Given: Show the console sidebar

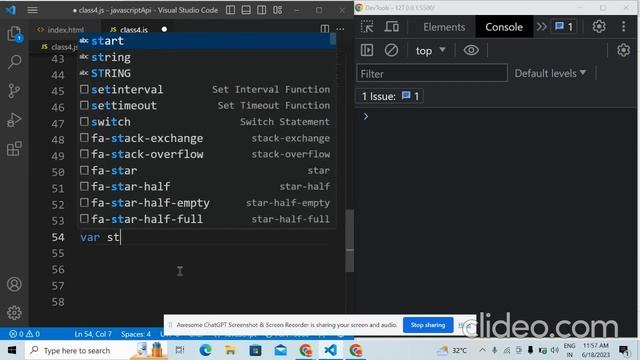Looking at the screenshot, I should [367, 50].
